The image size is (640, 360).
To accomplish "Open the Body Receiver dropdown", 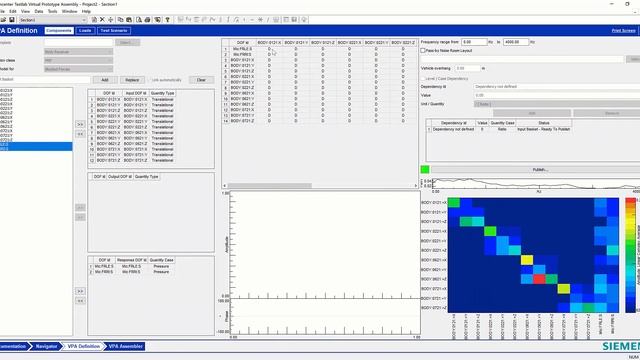I will [78, 52].
